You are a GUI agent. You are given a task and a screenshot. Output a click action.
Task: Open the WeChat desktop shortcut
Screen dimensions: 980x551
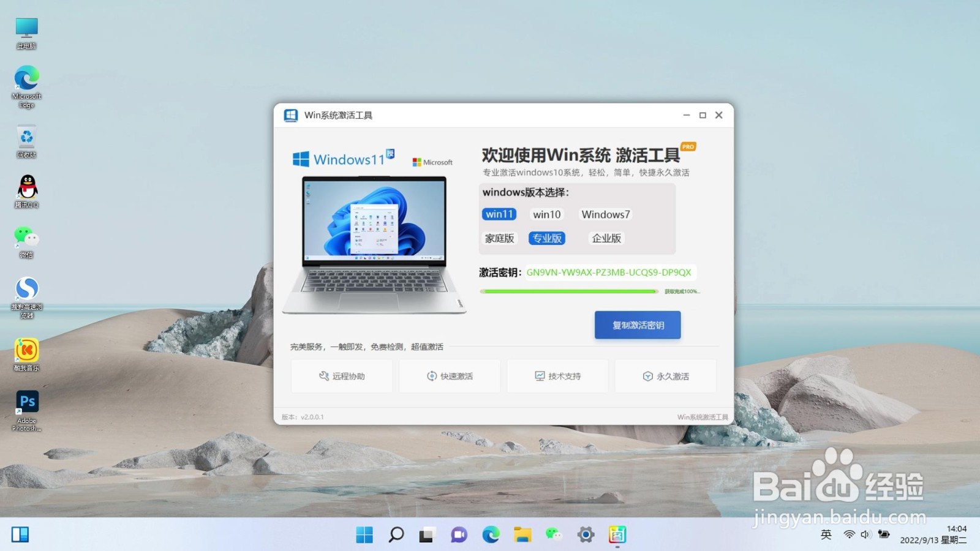coord(26,242)
